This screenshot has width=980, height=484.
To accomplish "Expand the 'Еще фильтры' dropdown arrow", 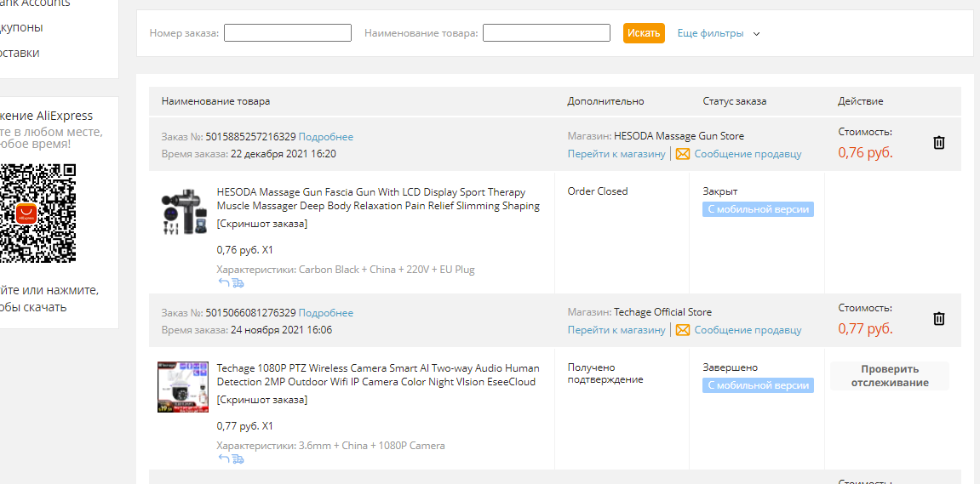I will click(756, 34).
